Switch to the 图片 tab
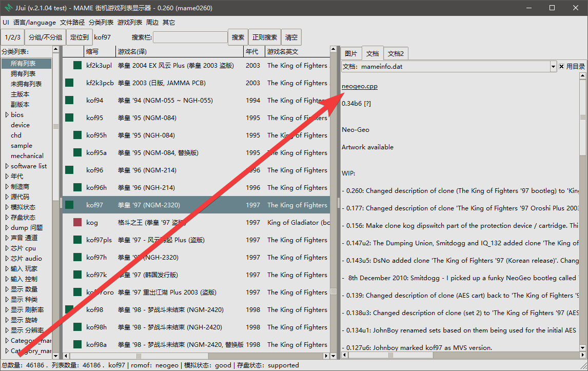Screen dimensions: 588x371 tap(351, 54)
